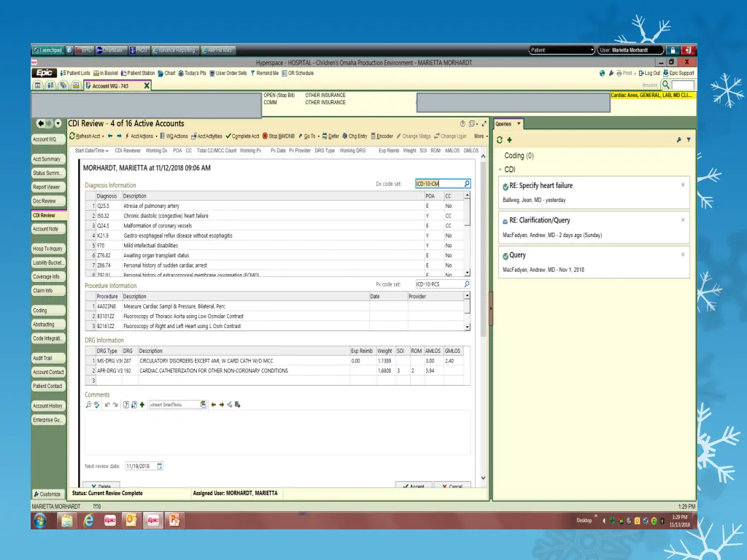Viewport: 747px width, 560px height.
Task: Click Log Out
Action: (x=649, y=74)
